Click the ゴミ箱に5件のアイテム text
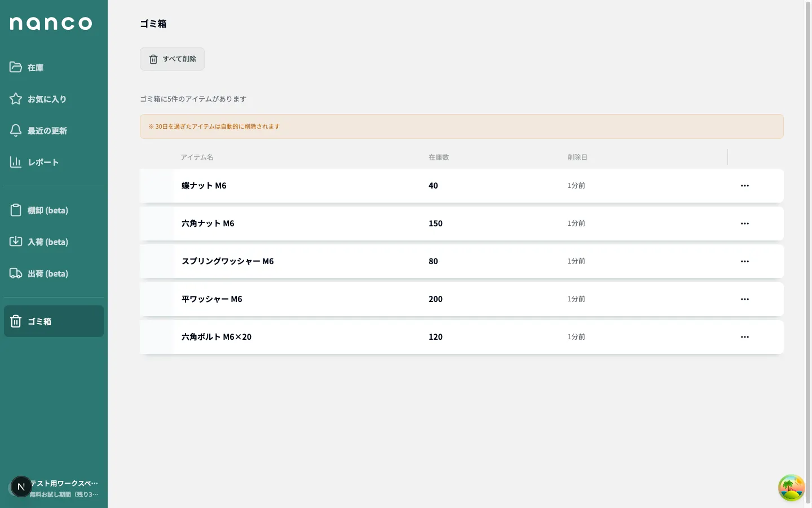 click(x=193, y=99)
